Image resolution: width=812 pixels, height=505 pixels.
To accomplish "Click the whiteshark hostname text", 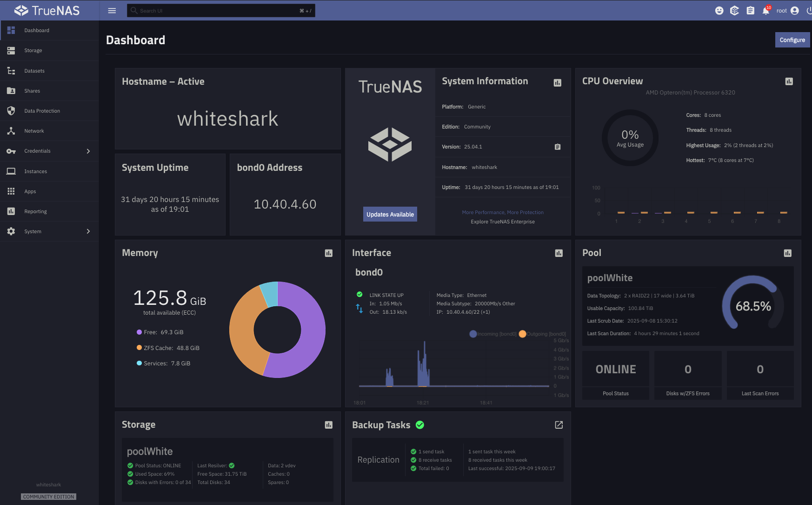I will [x=228, y=119].
